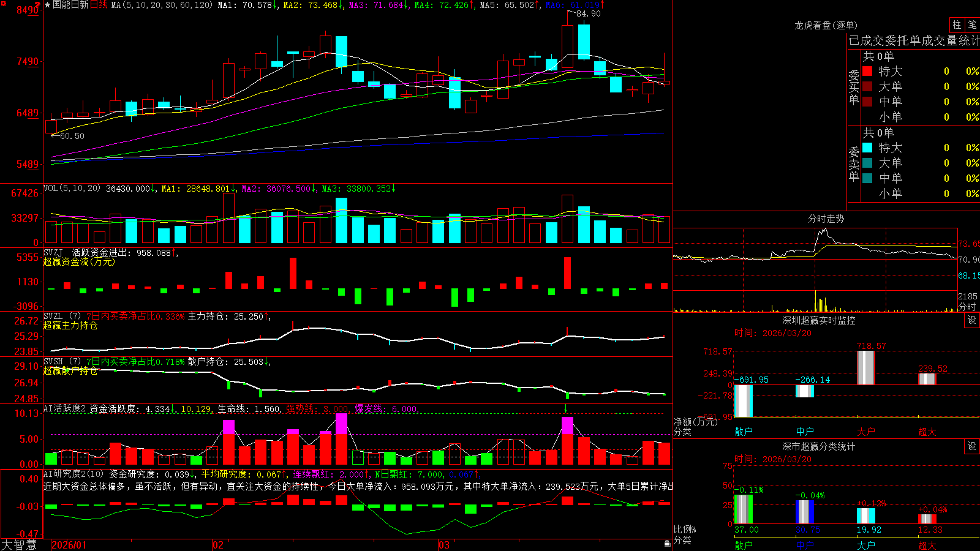The image size is (980, 551).
Task: Click the 资金研究度: 0.039 readout
Action: [x=153, y=474]
